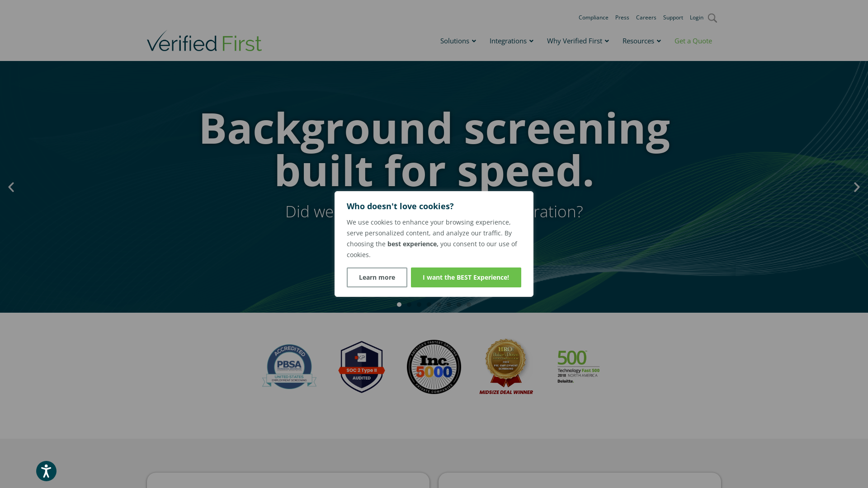Click the Login link in the header
Image resolution: width=868 pixels, height=488 pixels.
coord(697,17)
